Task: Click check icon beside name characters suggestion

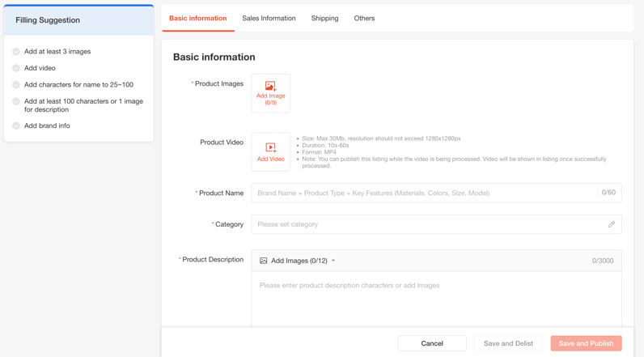Action: pyautogui.click(x=16, y=84)
